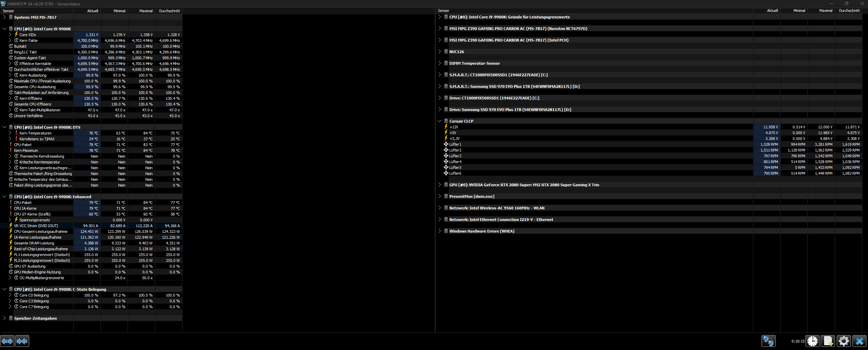The image size is (868, 350).
Task: Select MSI MPG Z390 (Nuvoton NCT6797D) row
Action: point(649,28)
